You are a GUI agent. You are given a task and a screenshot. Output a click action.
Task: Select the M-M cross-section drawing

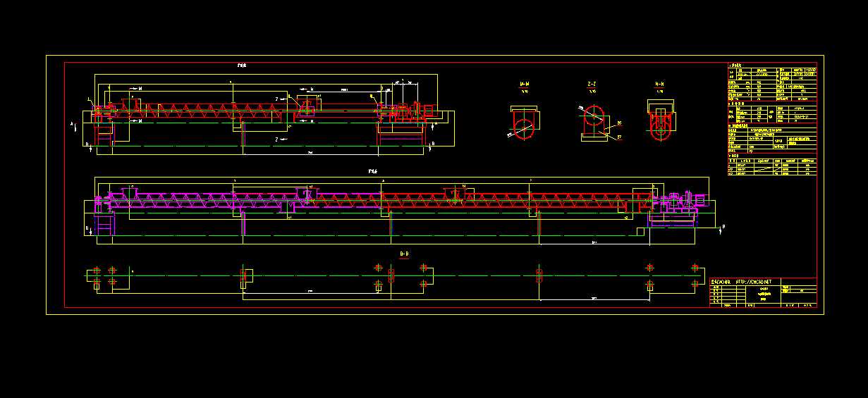[x=523, y=123]
